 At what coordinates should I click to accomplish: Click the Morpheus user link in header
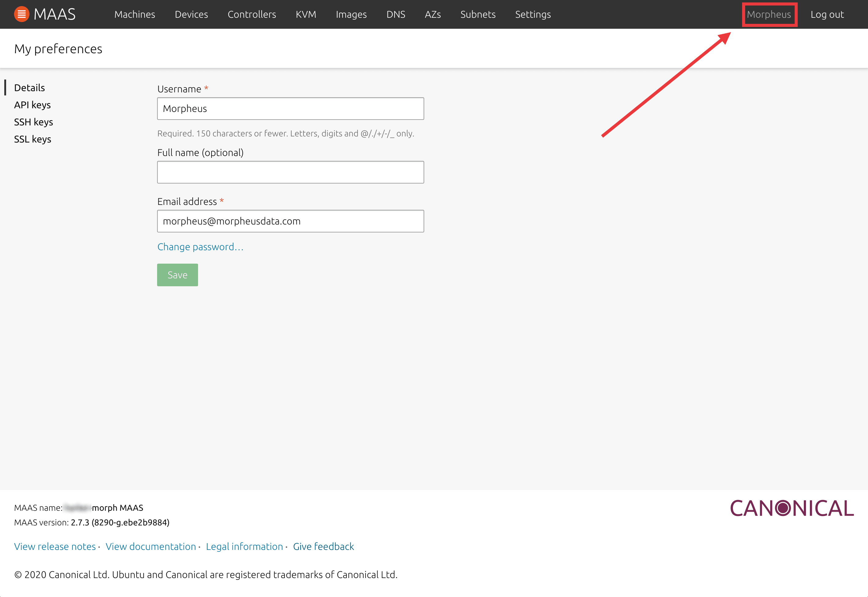point(769,14)
